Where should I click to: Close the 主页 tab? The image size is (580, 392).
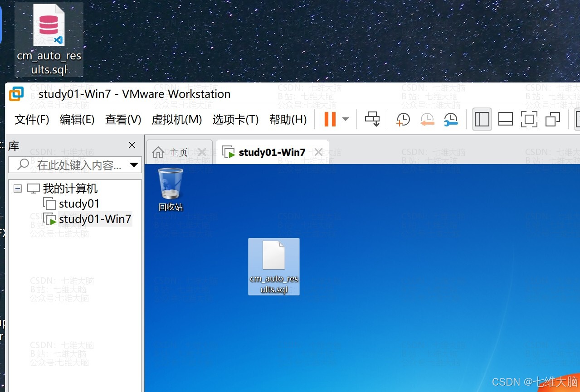coord(202,152)
